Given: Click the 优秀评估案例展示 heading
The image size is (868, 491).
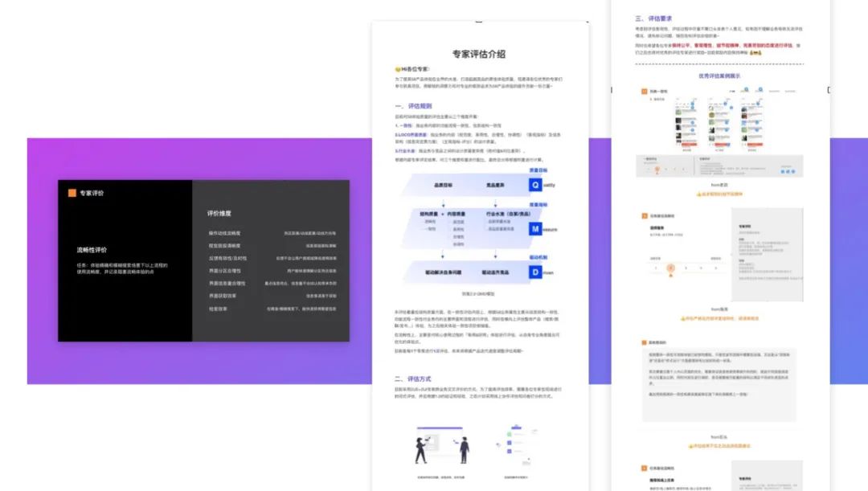Looking at the screenshot, I should point(719,76).
